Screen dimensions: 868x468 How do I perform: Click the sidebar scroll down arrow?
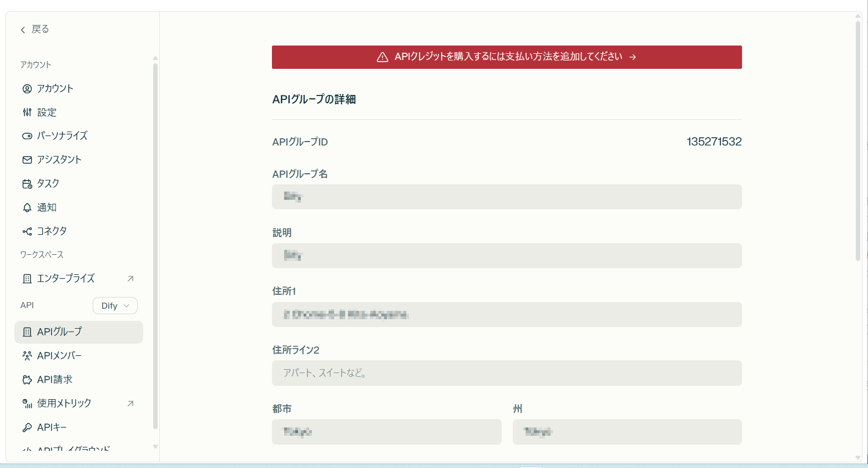pos(155,446)
